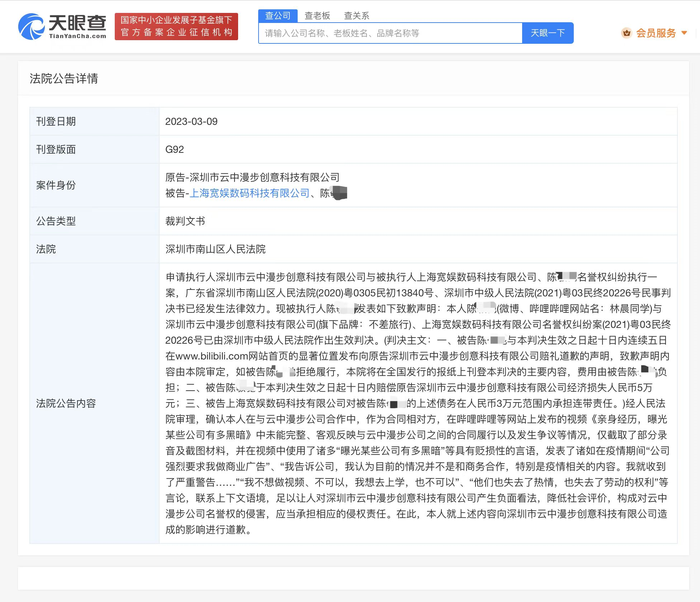Viewport: 700px width, 602px height.
Task: Click the red 国家中小企业发展子基金旗下 banner
Action: pos(176,27)
